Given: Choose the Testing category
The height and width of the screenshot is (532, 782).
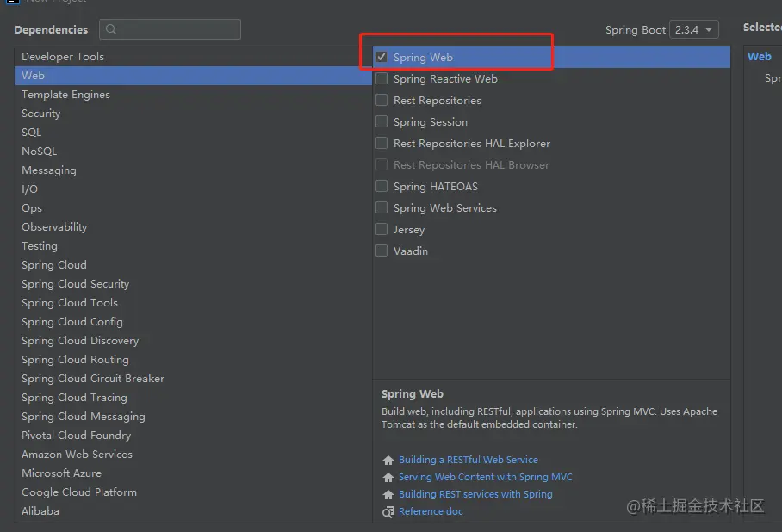Looking at the screenshot, I should point(193,246).
